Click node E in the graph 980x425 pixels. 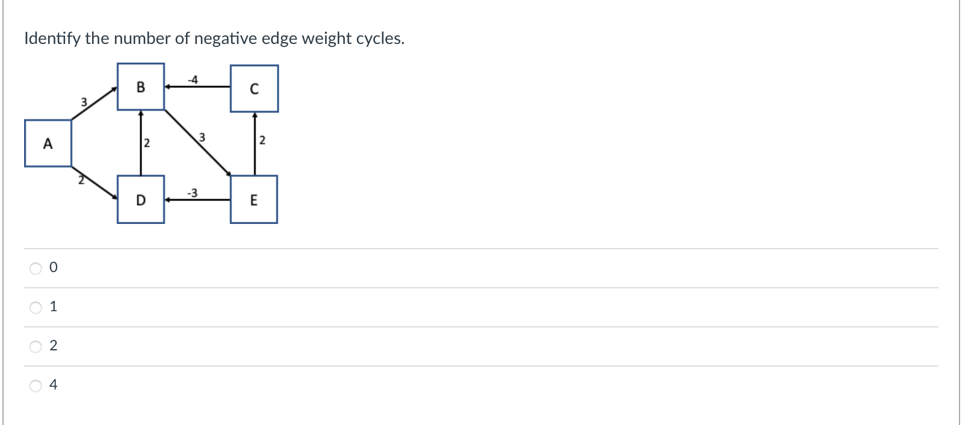[253, 199]
